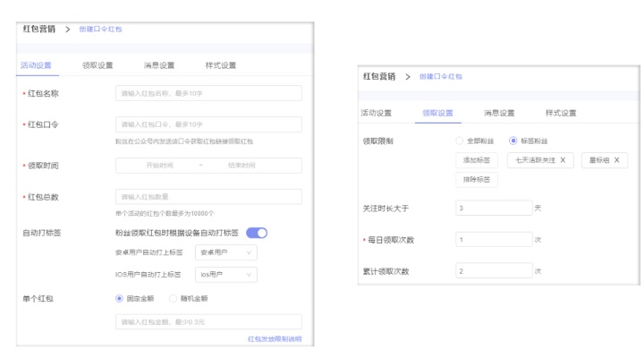Open the ios用户 tag dropdown
The image size is (644, 358).
coord(226,275)
